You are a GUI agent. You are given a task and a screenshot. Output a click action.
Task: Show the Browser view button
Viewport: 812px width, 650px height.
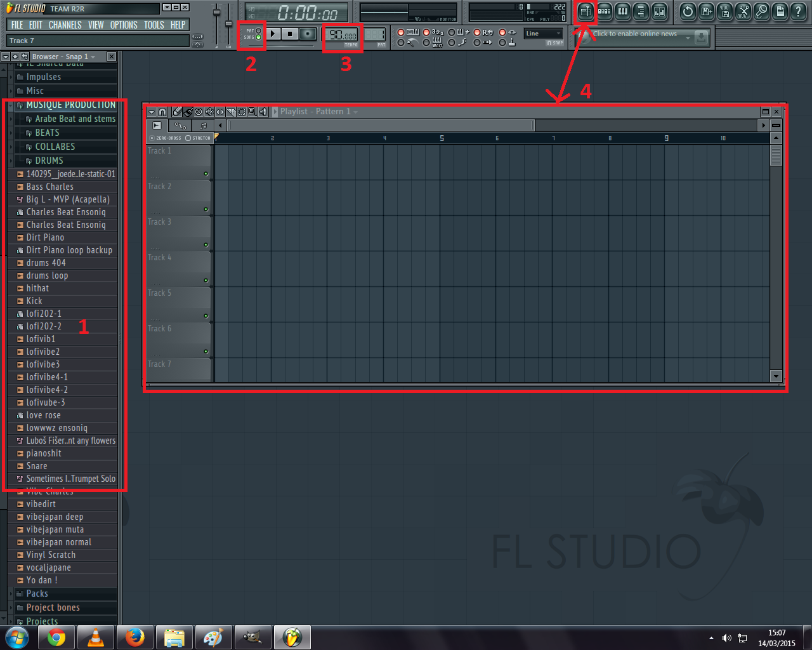point(641,11)
